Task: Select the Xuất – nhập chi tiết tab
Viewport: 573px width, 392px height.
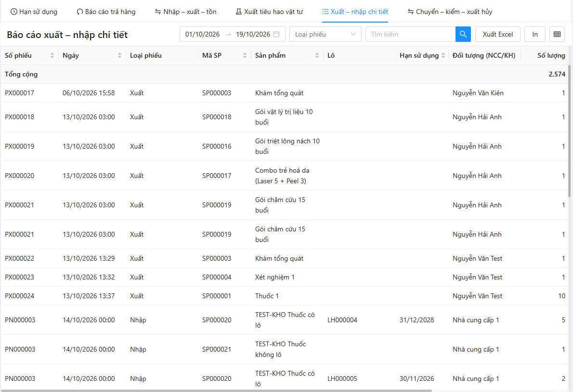Action: tap(355, 12)
